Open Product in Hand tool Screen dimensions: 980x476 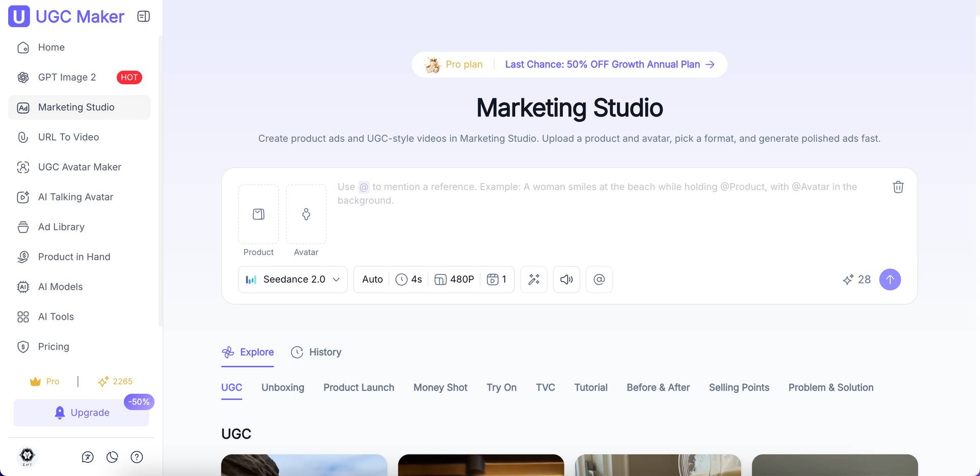pos(79,257)
